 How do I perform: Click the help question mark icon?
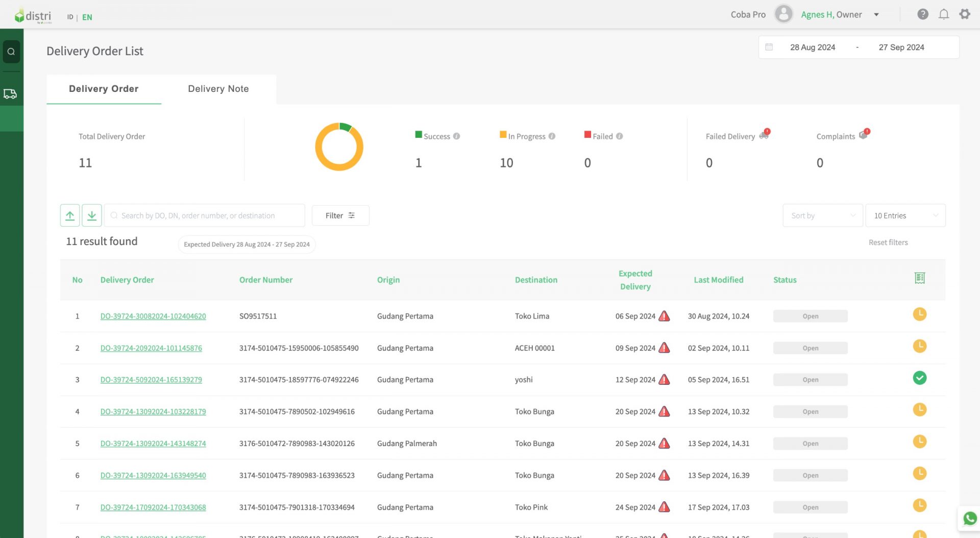(x=922, y=14)
